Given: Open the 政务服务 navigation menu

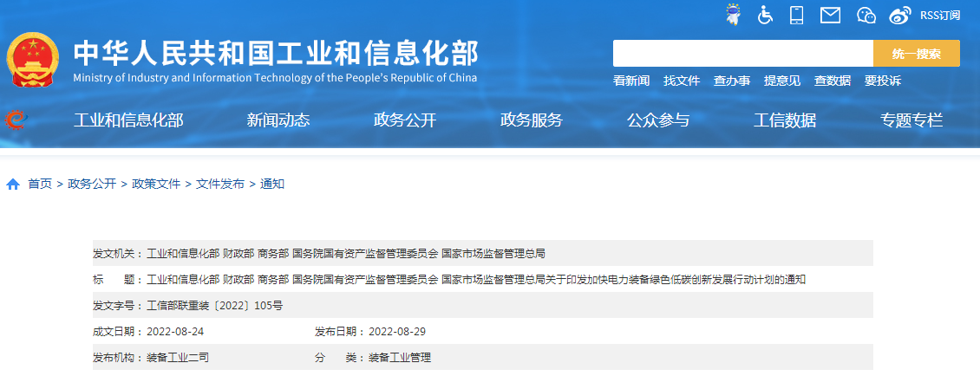Looking at the screenshot, I should point(532,120).
